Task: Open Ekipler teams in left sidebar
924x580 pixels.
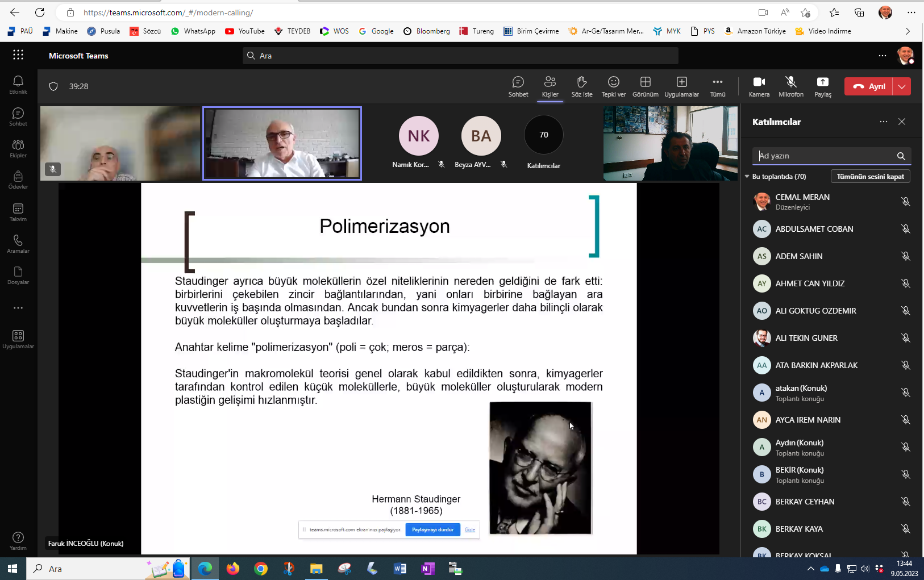Action: [x=18, y=148]
